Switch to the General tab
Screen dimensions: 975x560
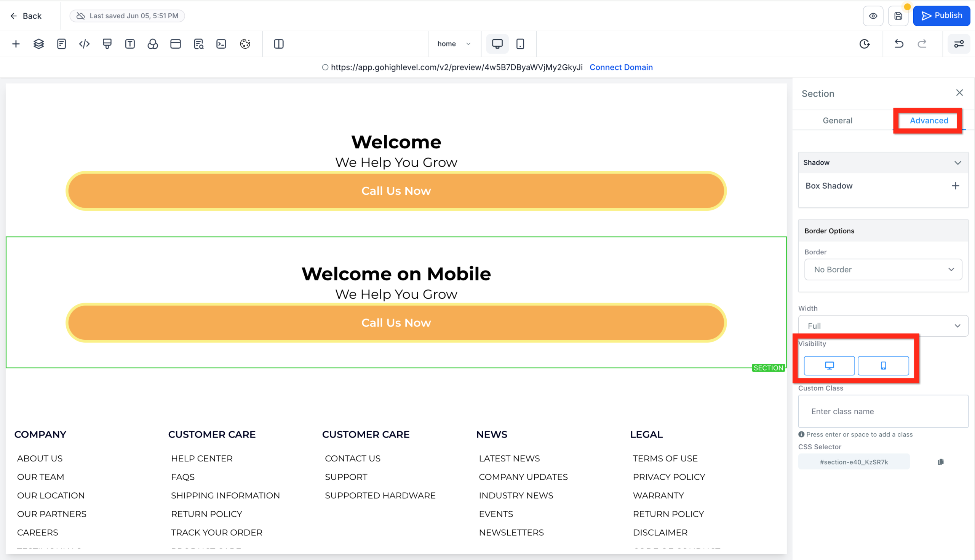point(837,120)
